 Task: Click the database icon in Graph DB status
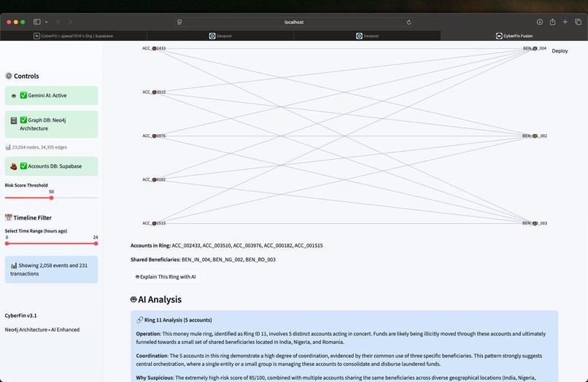click(x=14, y=120)
